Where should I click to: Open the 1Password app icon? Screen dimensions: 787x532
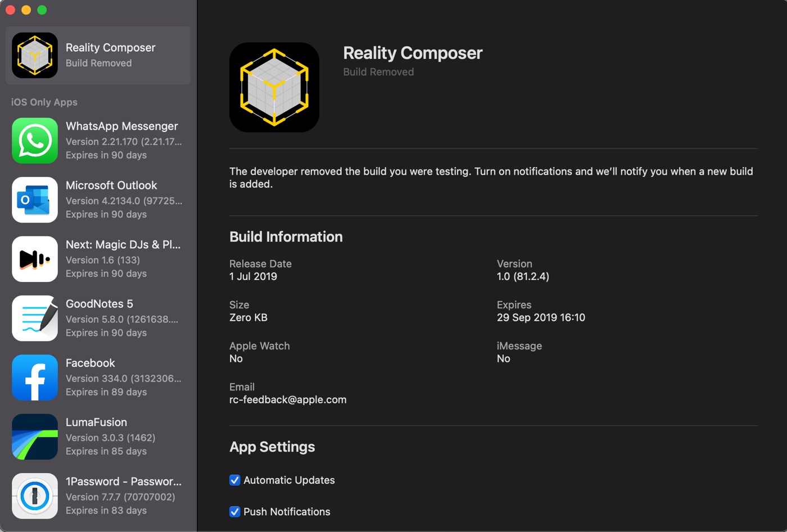tap(35, 496)
